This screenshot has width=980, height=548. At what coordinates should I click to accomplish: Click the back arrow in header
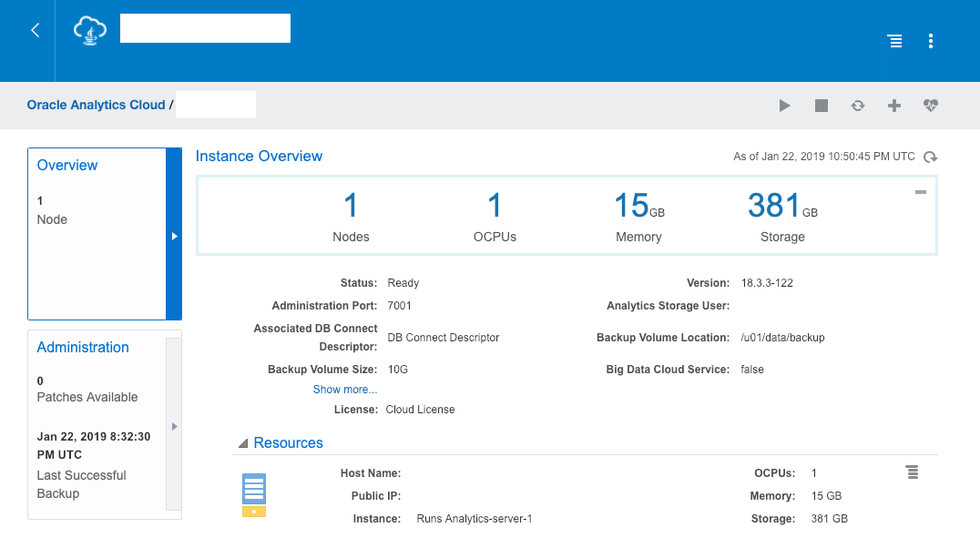pyautogui.click(x=36, y=30)
